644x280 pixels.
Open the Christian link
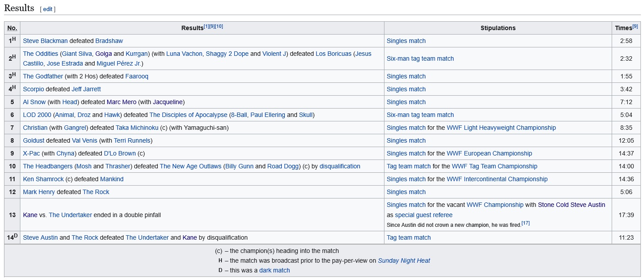35,128
